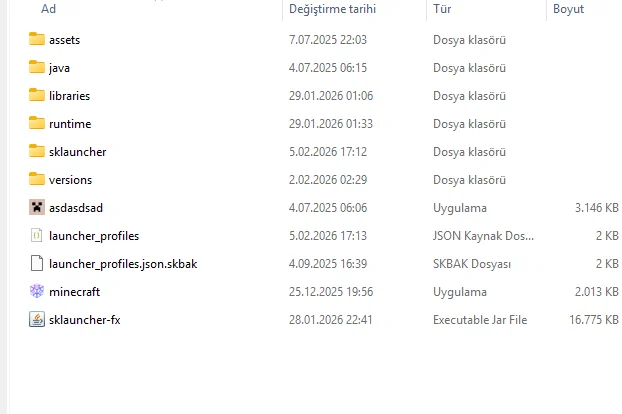This screenshot has width=622, height=414.
Task: Click '2 KB' size in launcher_profiles.json.skbak row
Action: pos(607,264)
